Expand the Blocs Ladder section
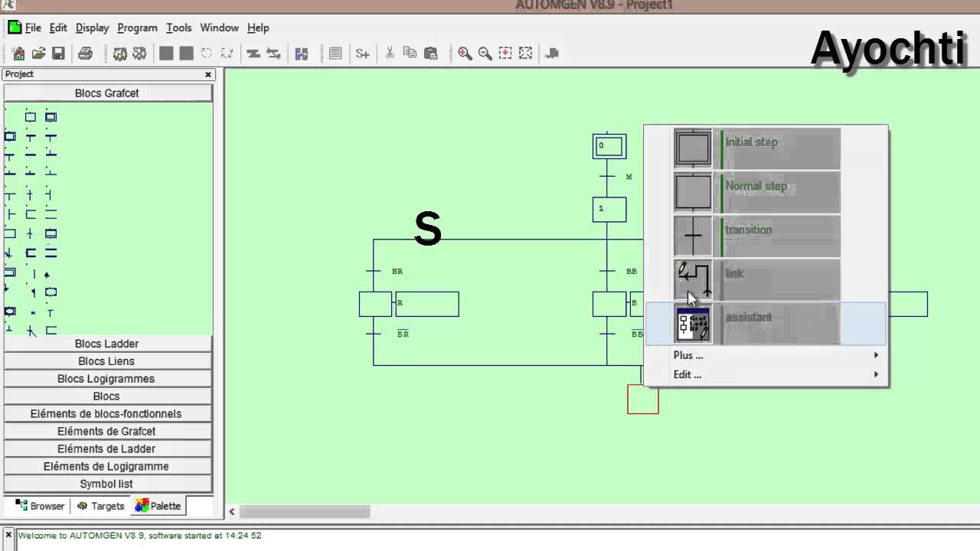The width and height of the screenshot is (980, 551). point(107,344)
